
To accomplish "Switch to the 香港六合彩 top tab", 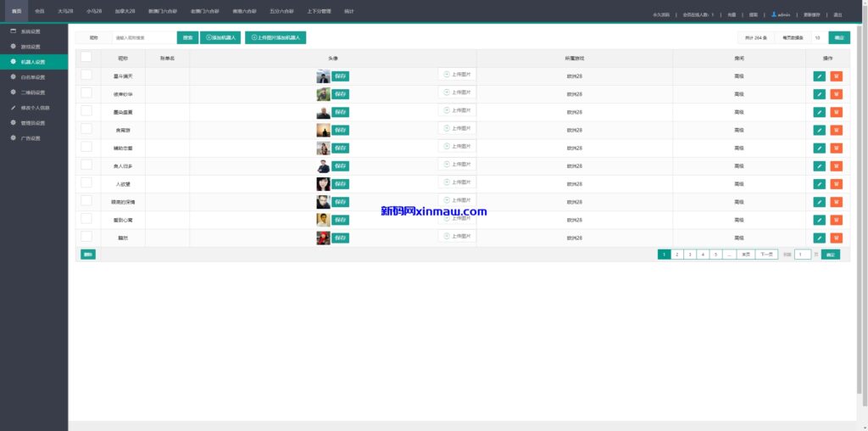I will 244,12.
